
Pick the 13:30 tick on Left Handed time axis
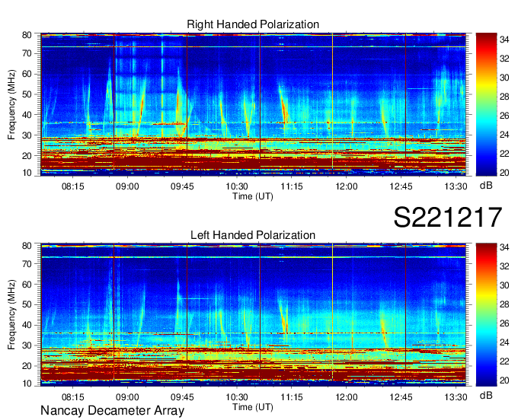(x=456, y=397)
